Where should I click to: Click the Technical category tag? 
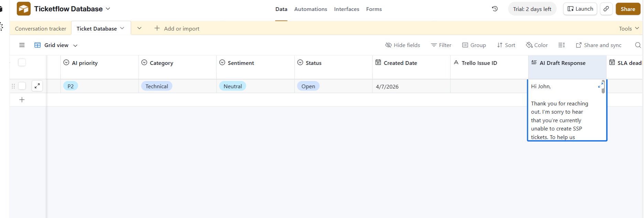157,86
